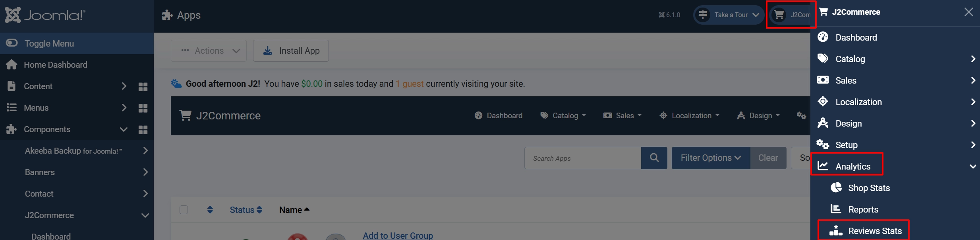
Task: Click the Joomla version 6.1.0 indicator
Action: click(669, 15)
